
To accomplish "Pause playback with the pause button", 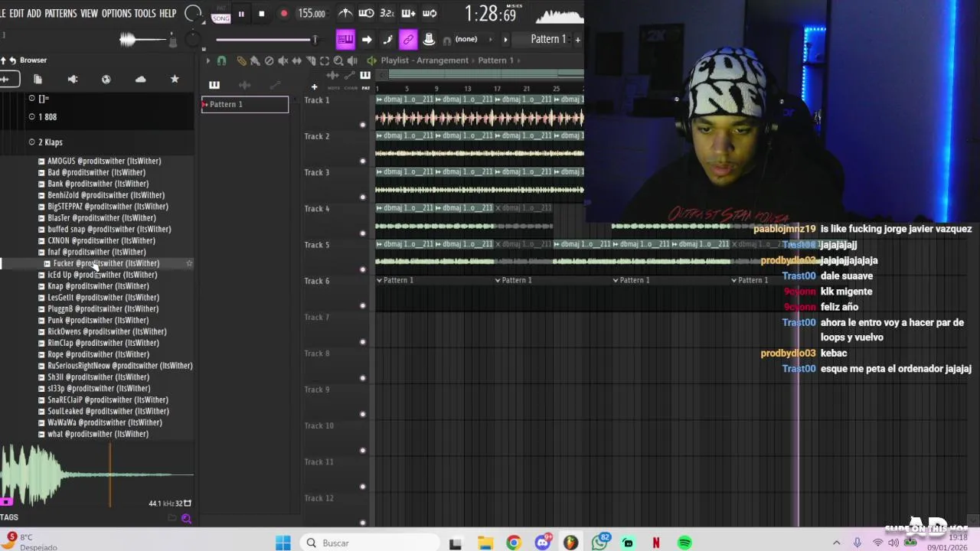I will pyautogui.click(x=241, y=14).
